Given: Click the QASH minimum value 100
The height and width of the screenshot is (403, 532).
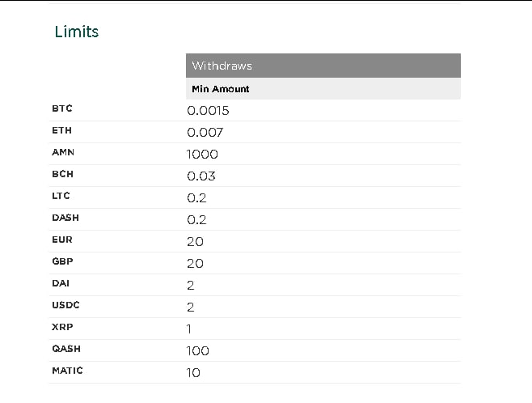Looking at the screenshot, I should click(198, 351).
